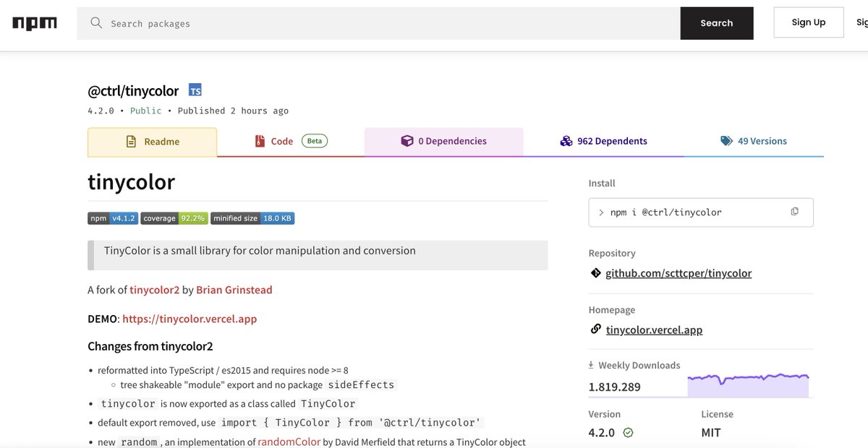Click the Code tab file icon
This screenshot has height=448, width=868.
259,141
